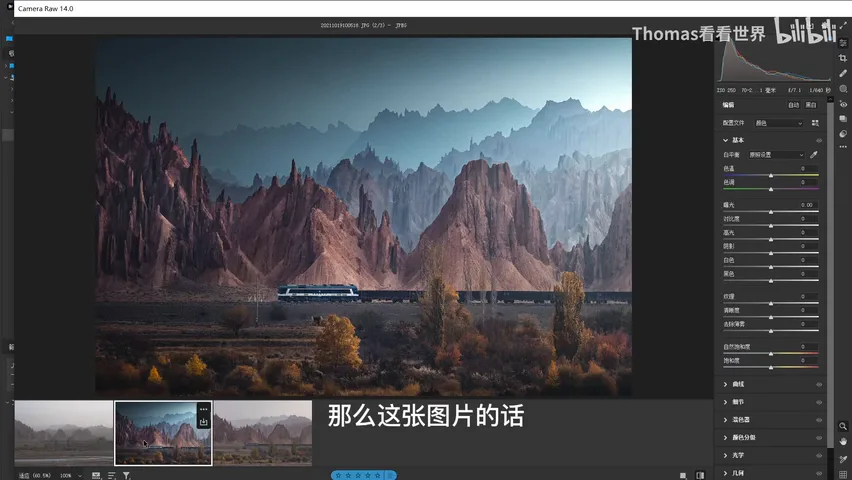Click delete flag beside star rating
Viewport: 852px width, 480px height.
pos(390,476)
